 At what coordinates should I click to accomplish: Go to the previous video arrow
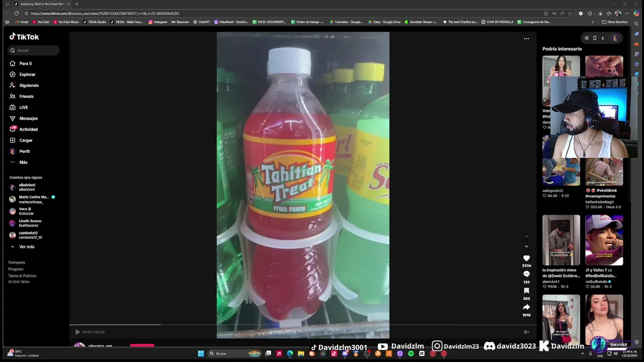526,236
